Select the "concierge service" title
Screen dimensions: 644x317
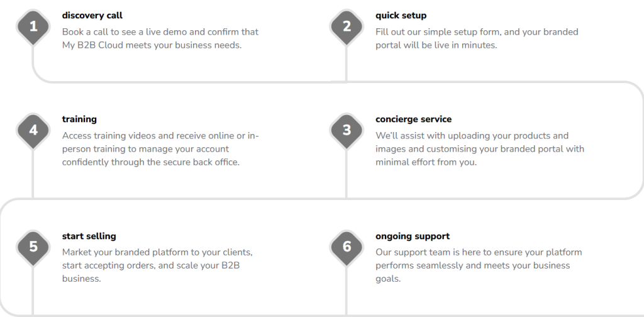point(413,119)
